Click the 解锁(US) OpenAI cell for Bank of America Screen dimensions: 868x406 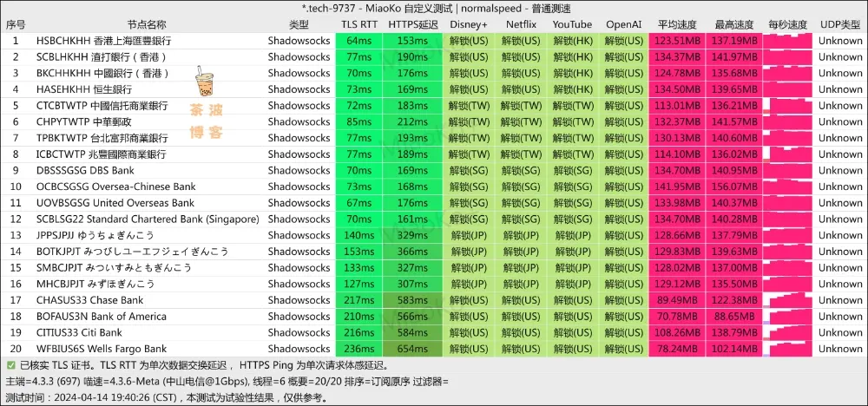point(624,317)
